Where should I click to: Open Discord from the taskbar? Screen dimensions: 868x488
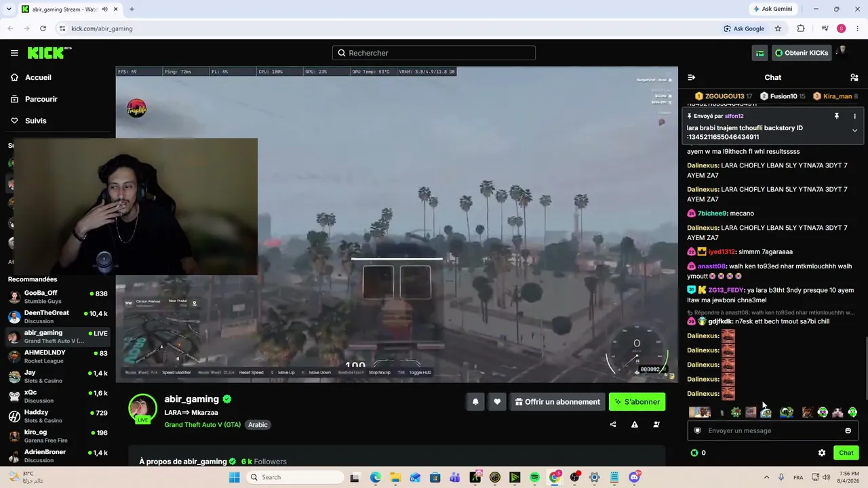(x=634, y=477)
